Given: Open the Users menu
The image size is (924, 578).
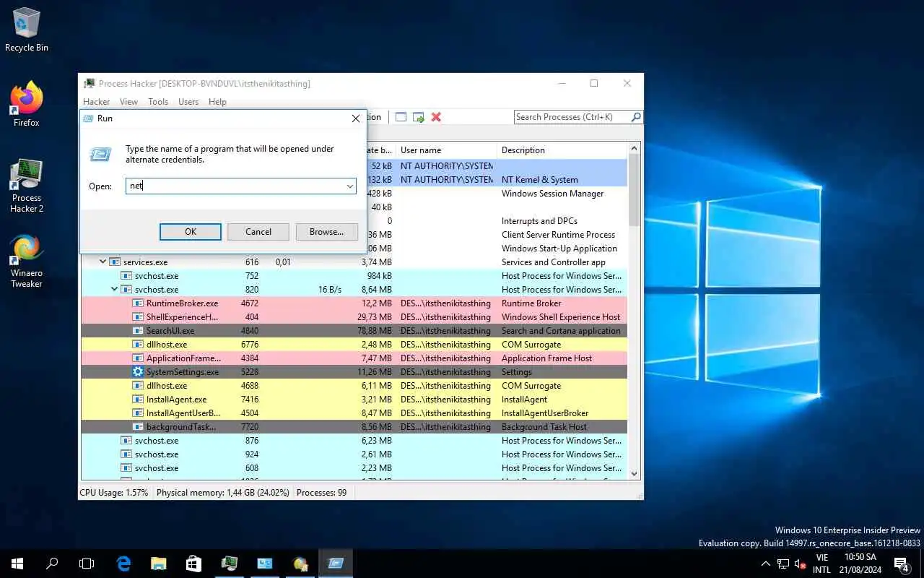Looking at the screenshot, I should [188, 102].
